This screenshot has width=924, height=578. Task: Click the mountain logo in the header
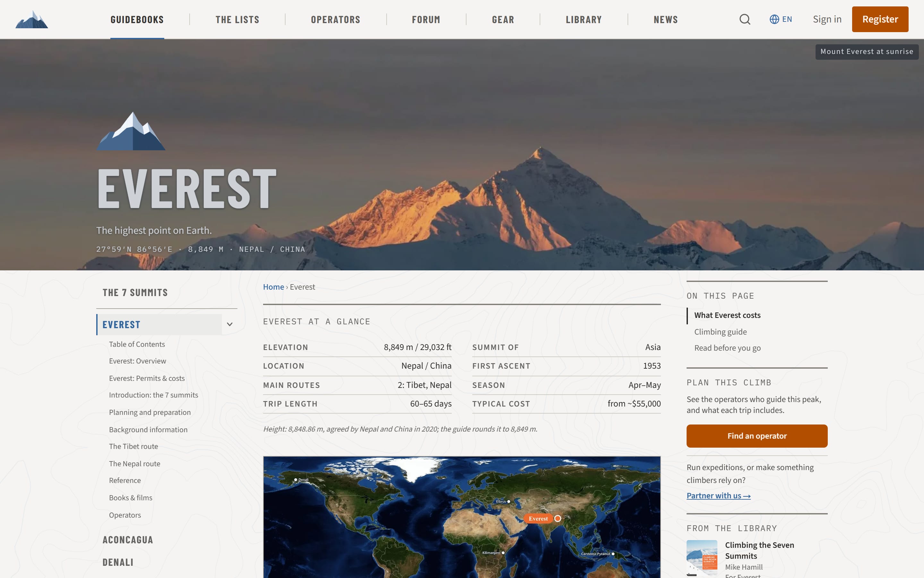coord(32,19)
